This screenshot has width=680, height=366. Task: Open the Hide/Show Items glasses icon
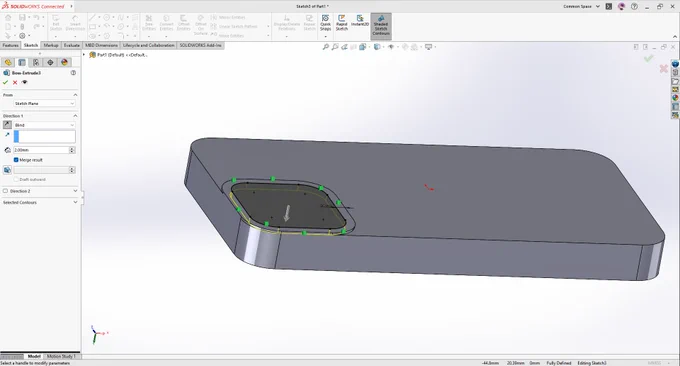(391, 47)
